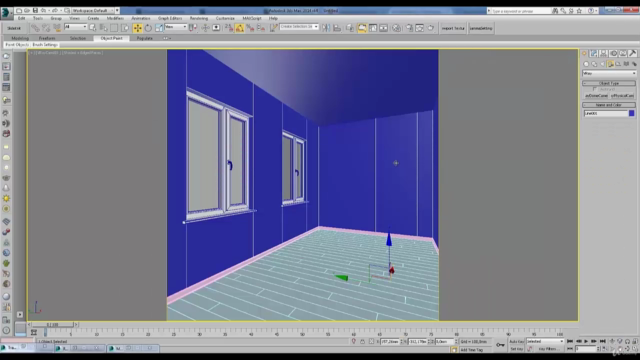The height and width of the screenshot is (360, 640).
Task: Toggle Absolute/Offset transform type-in mode icon
Action: (x=371, y=341)
